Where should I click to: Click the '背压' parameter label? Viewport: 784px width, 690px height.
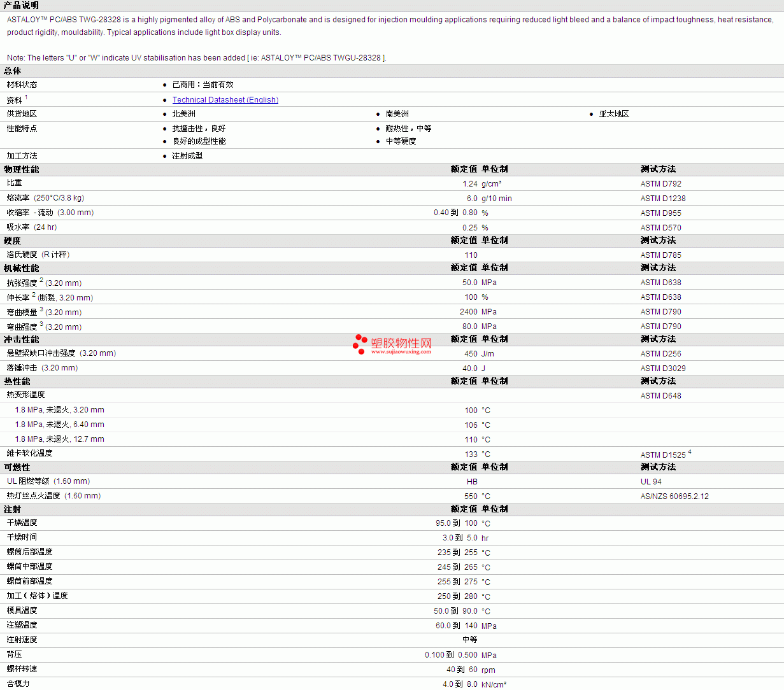pyautogui.click(x=15, y=654)
